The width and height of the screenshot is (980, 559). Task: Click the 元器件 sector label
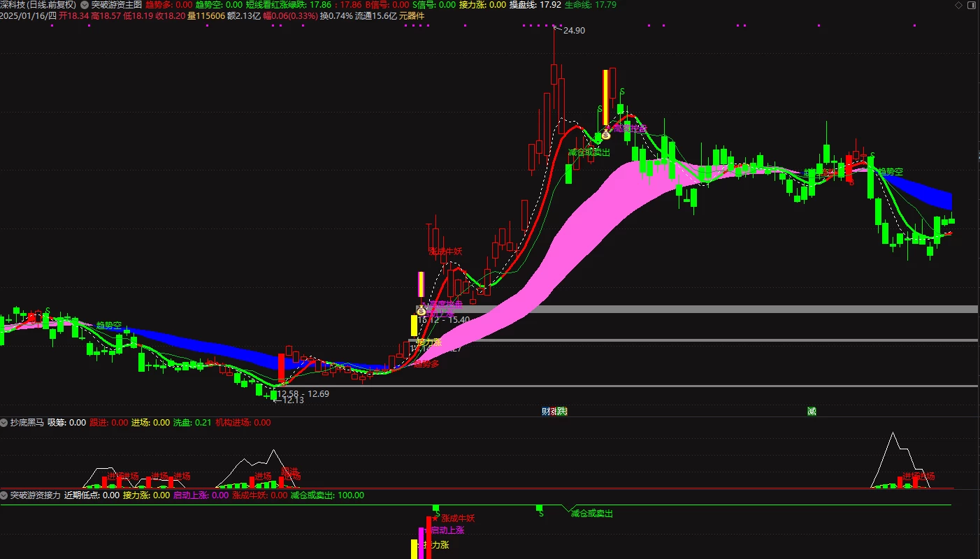tap(412, 15)
